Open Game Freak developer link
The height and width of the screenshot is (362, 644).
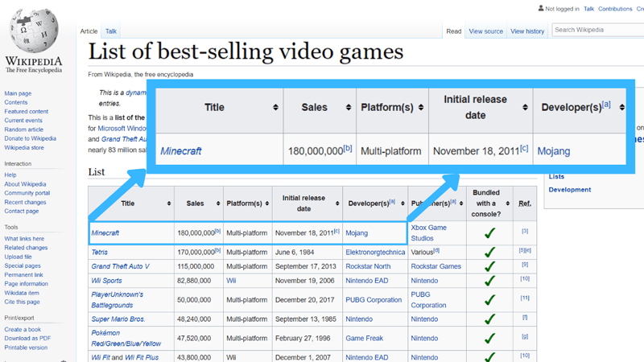click(365, 338)
